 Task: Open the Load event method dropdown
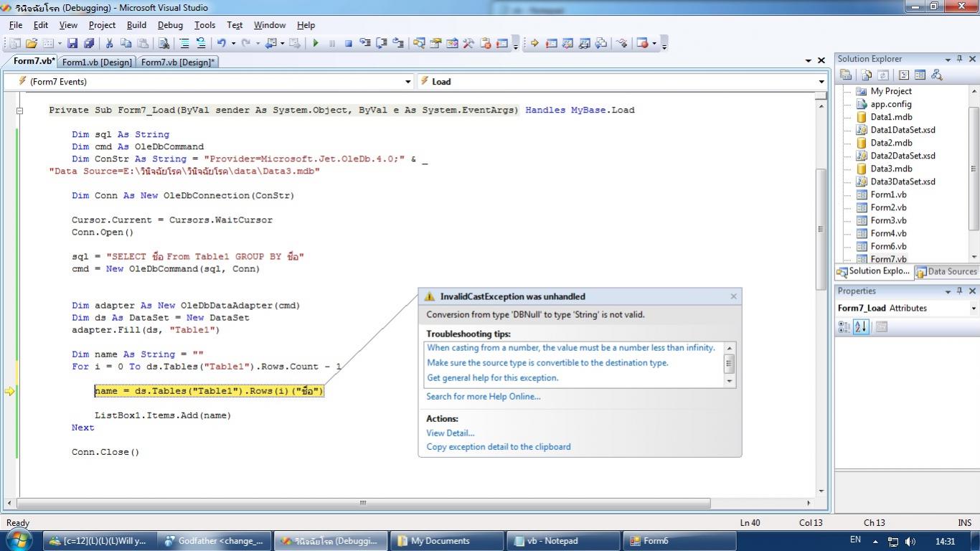[821, 81]
